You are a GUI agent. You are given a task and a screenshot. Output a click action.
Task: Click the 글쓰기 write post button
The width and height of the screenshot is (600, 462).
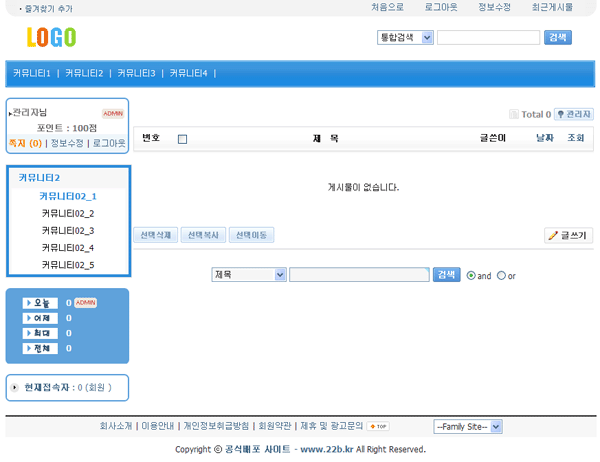pos(569,236)
